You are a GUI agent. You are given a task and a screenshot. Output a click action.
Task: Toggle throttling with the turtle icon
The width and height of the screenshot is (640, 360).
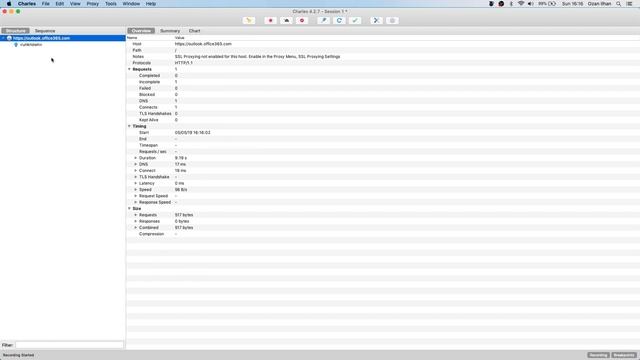tap(286, 20)
